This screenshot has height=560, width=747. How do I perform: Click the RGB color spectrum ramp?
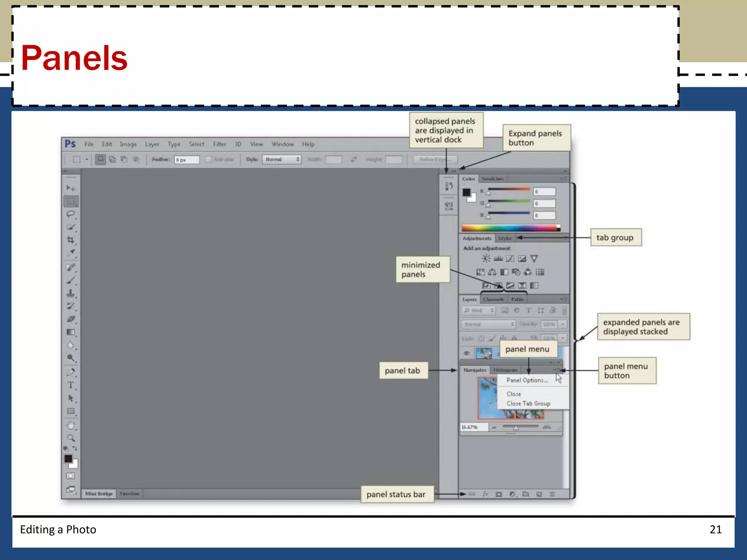pos(510,228)
